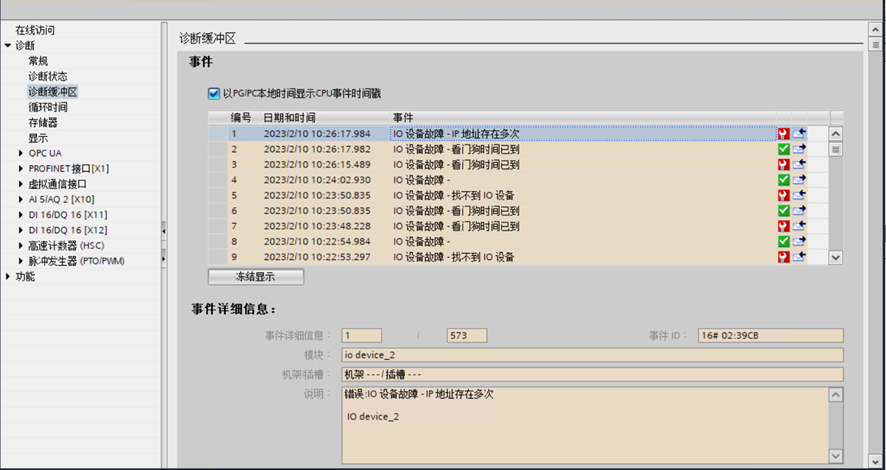Image resolution: width=886 pixels, height=470 pixels.
Task: Expand the DI 16/DQ 16 [X12] node
Action: [x=21, y=230]
